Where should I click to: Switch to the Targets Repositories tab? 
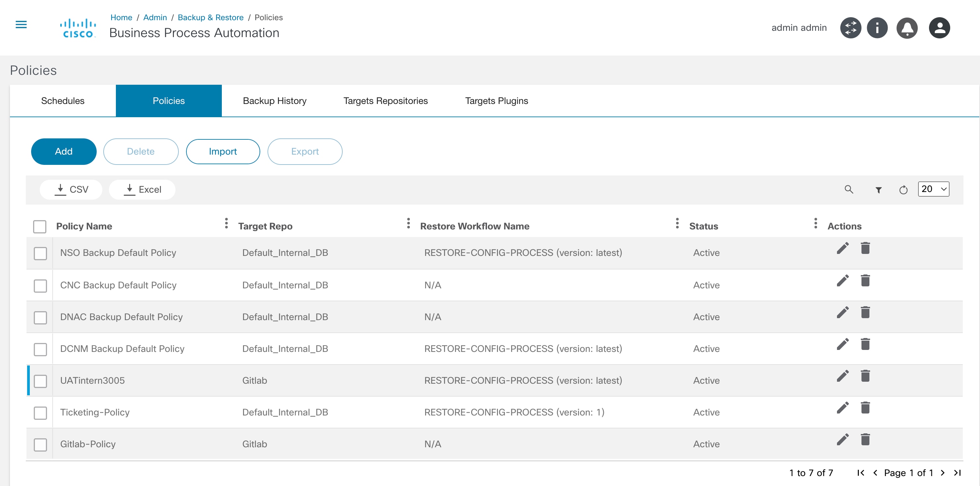(385, 101)
